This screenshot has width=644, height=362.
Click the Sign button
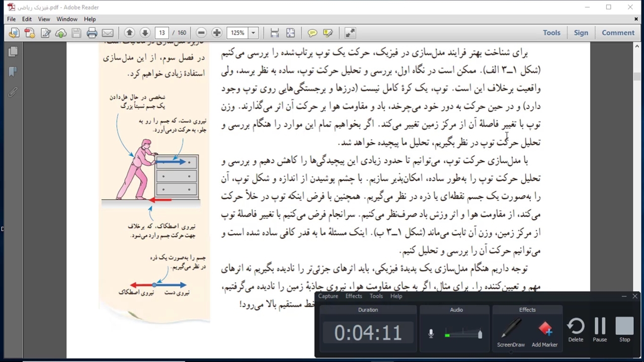[x=581, y=33]
